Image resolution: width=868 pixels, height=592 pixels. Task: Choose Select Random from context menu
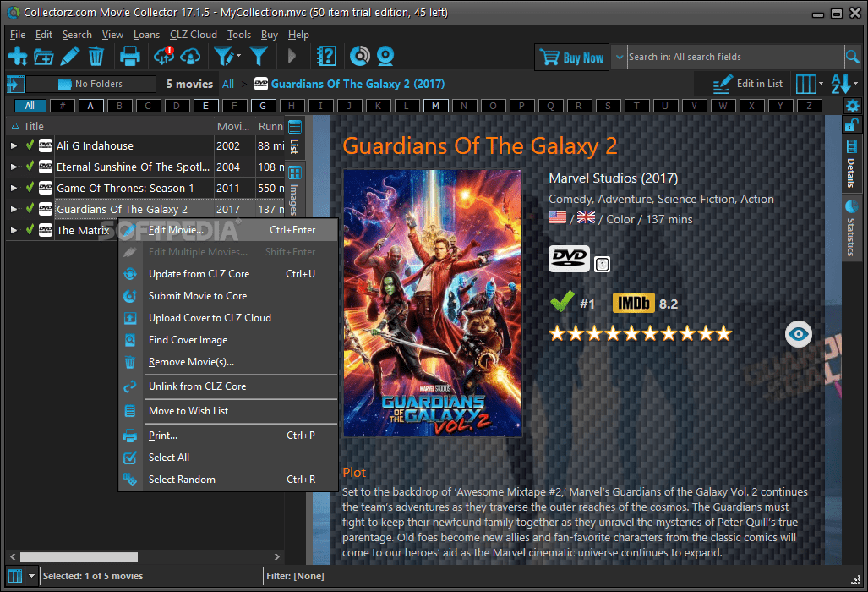point(228,480)
